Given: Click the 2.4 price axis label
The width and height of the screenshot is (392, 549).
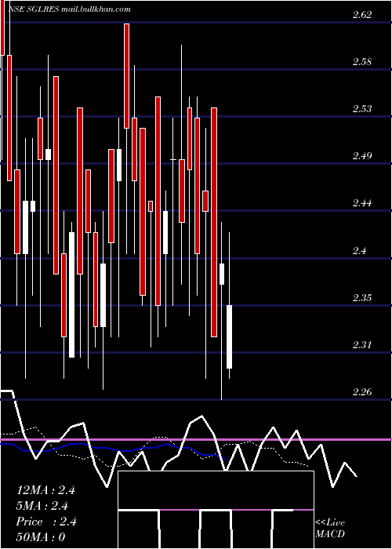Looking at the screenshot, I should (x=359, y=251).
